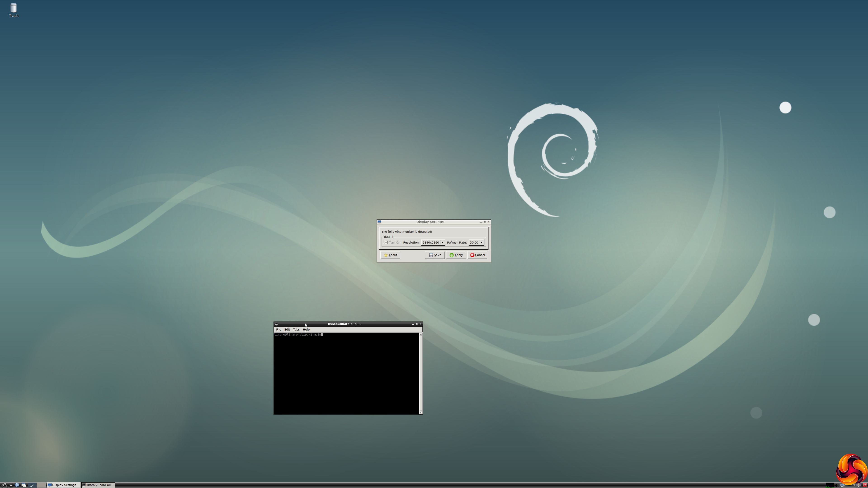Click the About button
This screenshot has width=868, height=488.
pyautogui.click(x=390, y=255)
